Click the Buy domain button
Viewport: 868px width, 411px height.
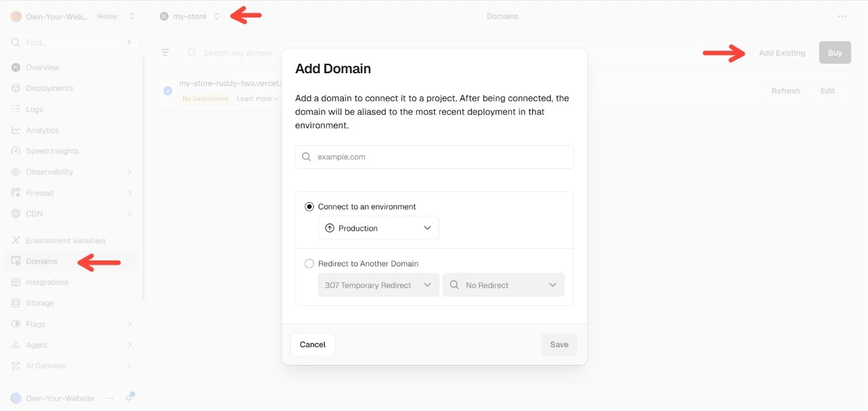pos(835,53)
